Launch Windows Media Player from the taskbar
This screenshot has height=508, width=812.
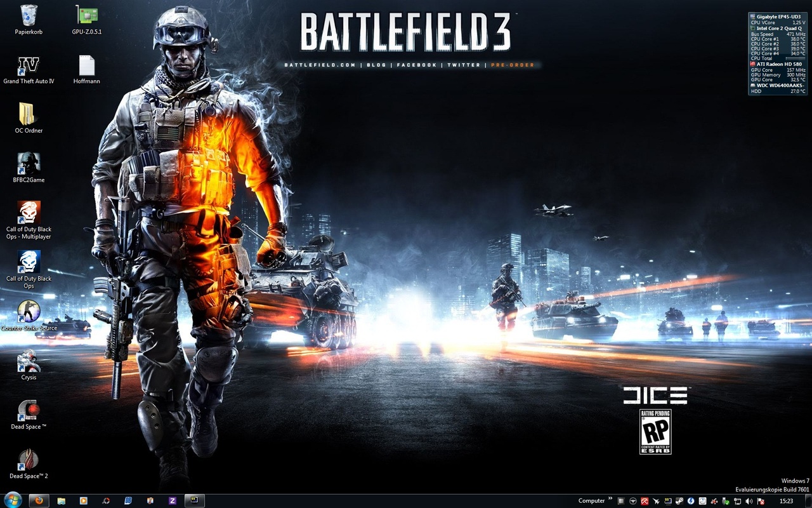(83, 500)
